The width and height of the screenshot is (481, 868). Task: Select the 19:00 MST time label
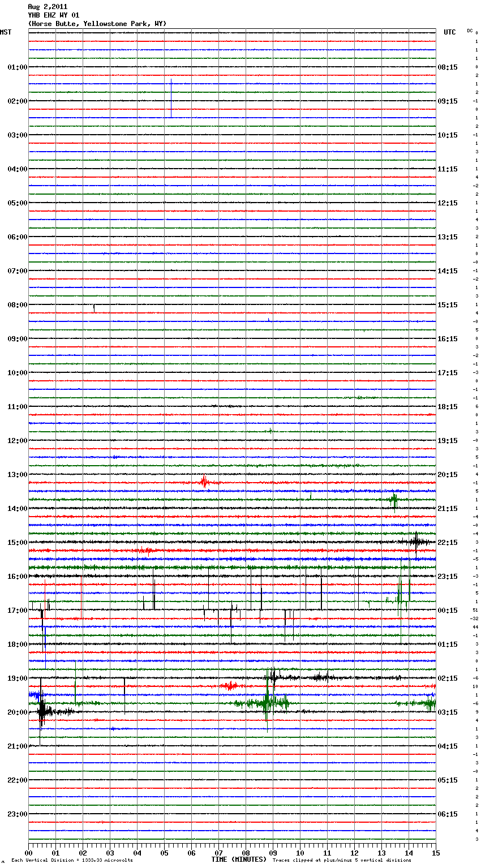coord(17,678)
